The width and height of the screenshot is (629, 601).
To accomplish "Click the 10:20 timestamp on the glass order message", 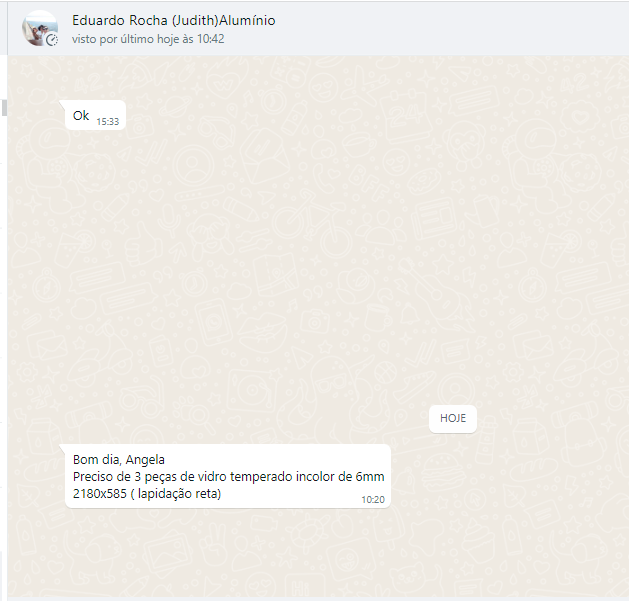I will click(373, 499).
